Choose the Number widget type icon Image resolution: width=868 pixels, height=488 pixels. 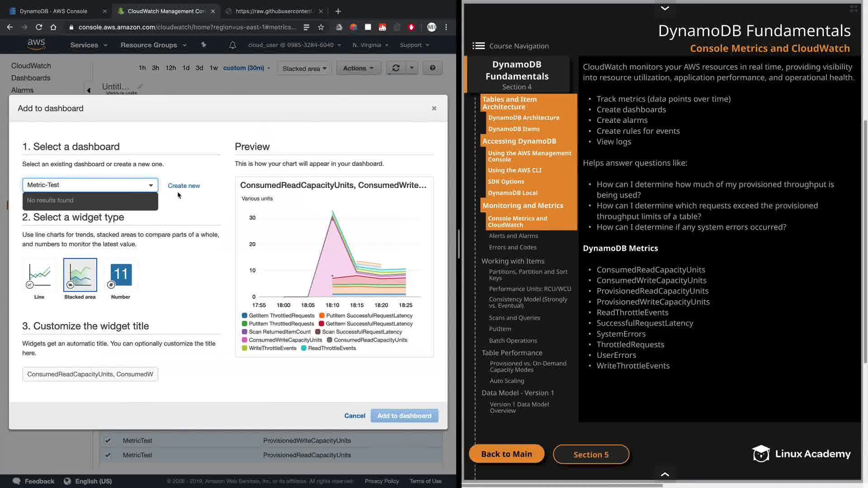121,275
